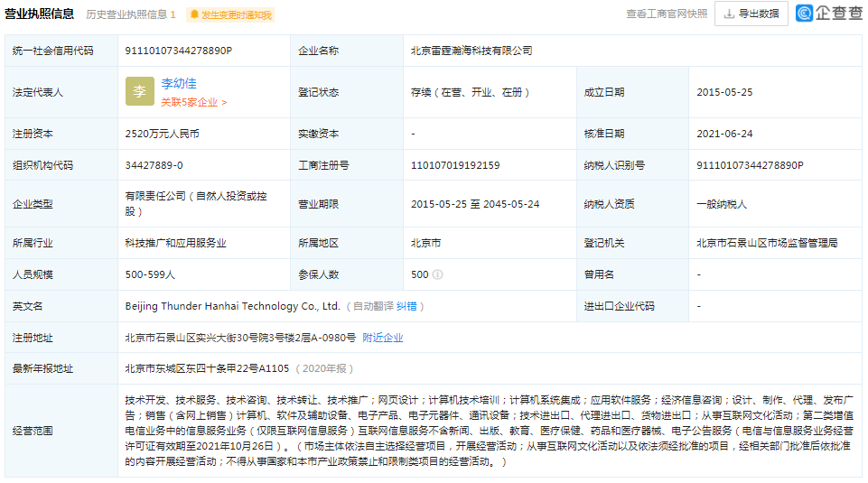This screenshot has width=868, height=483.
Task: Click the 法定代表人 label cell
Action: coord(61,92)
